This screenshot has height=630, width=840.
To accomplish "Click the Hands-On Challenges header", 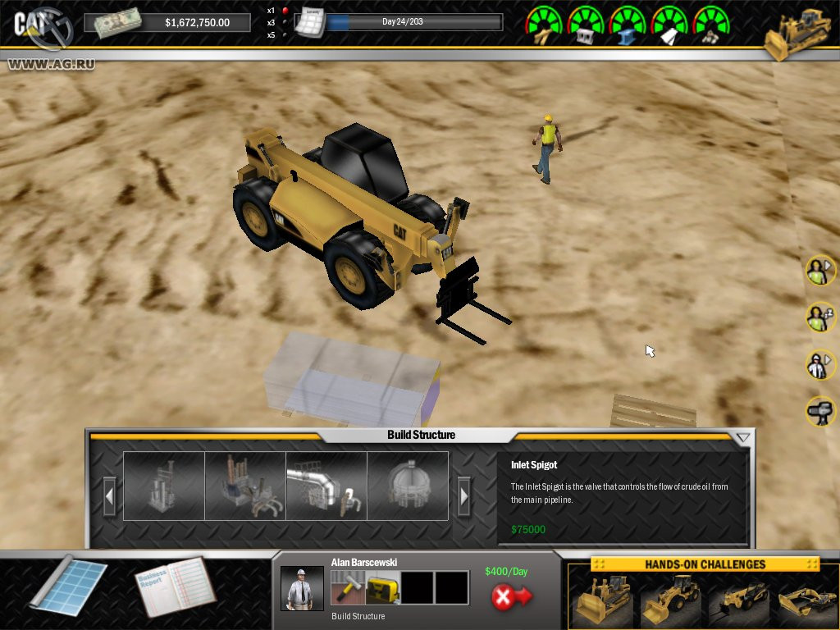I will click(705, 564).
